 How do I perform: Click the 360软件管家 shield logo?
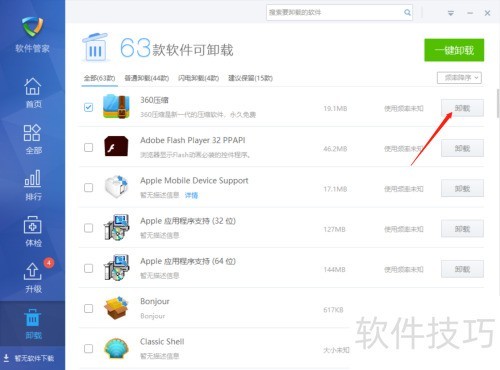[x=32, y=27]
